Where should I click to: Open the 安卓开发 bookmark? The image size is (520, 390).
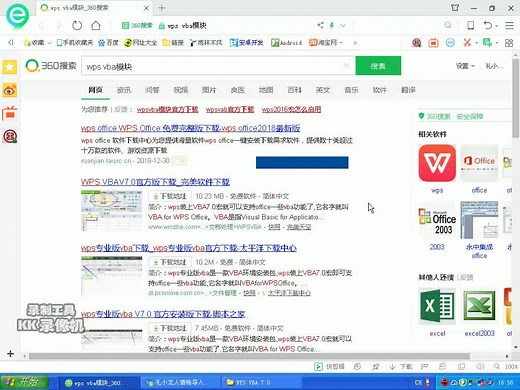pos(247,43)
